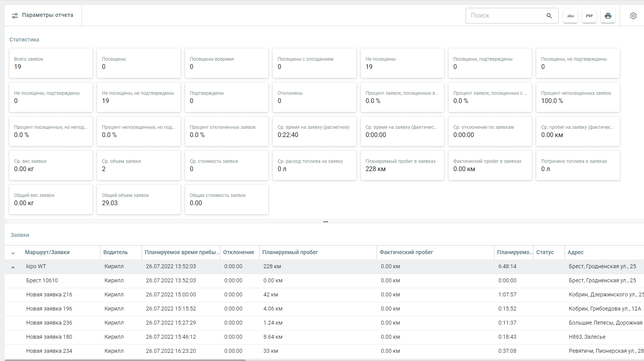
Task: Open the settings gear
Action: [633, 16]
